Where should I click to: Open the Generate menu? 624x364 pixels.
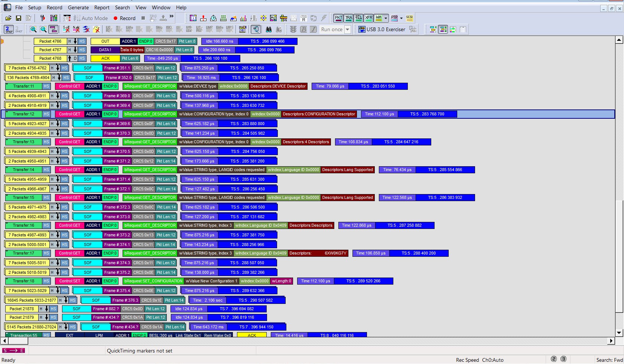pyautogui.click(x=78, y=7)
